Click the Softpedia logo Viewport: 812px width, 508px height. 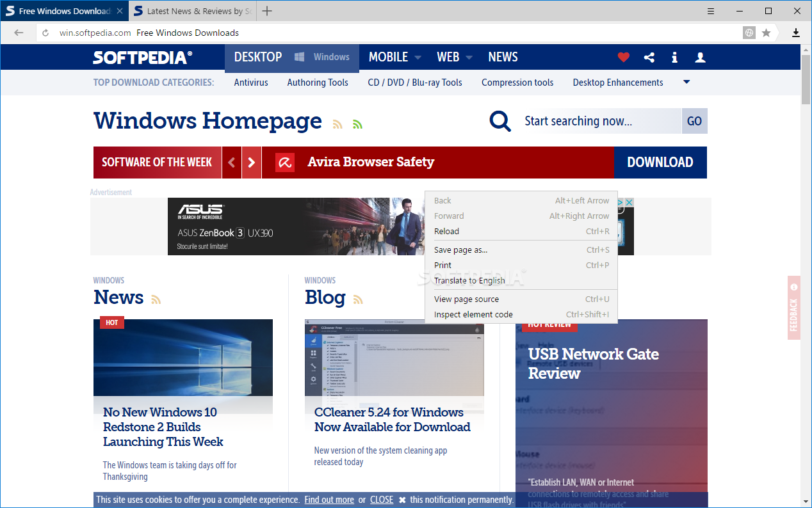point(142,58)
